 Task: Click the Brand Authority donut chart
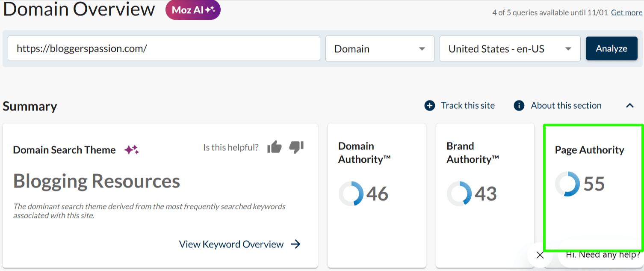click(x=459, y=194)
